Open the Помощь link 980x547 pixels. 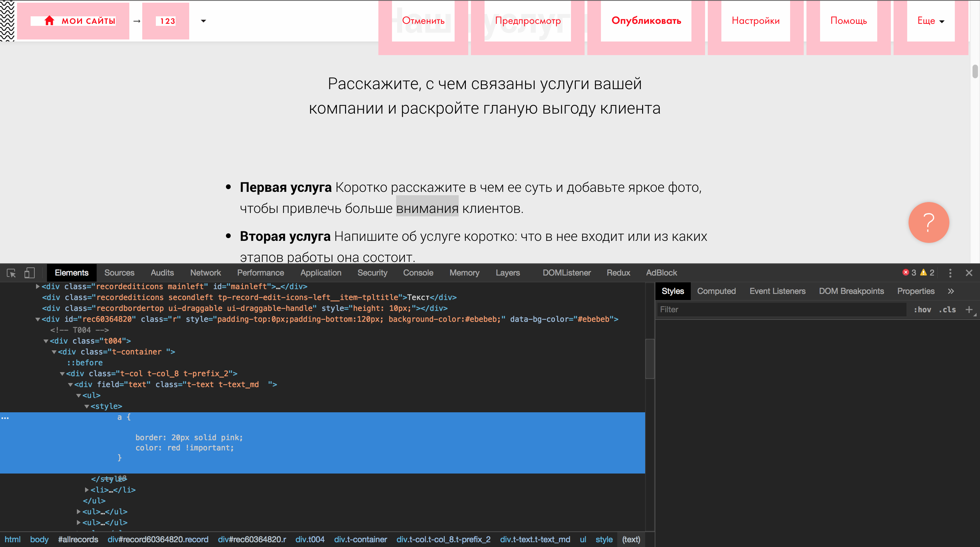point(848,20)
